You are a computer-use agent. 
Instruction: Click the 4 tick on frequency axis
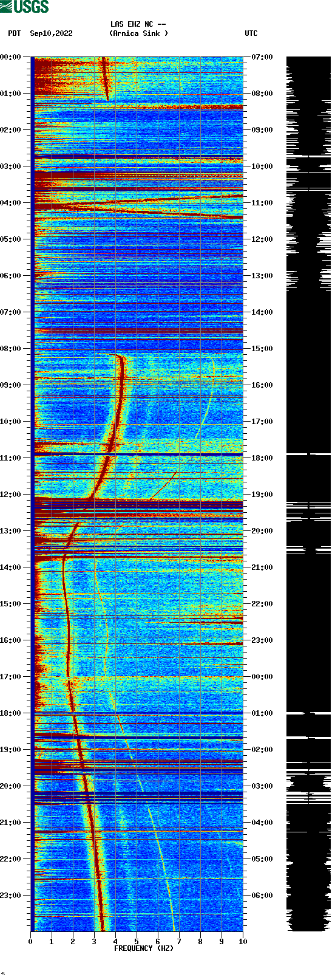tap(115, 942)
